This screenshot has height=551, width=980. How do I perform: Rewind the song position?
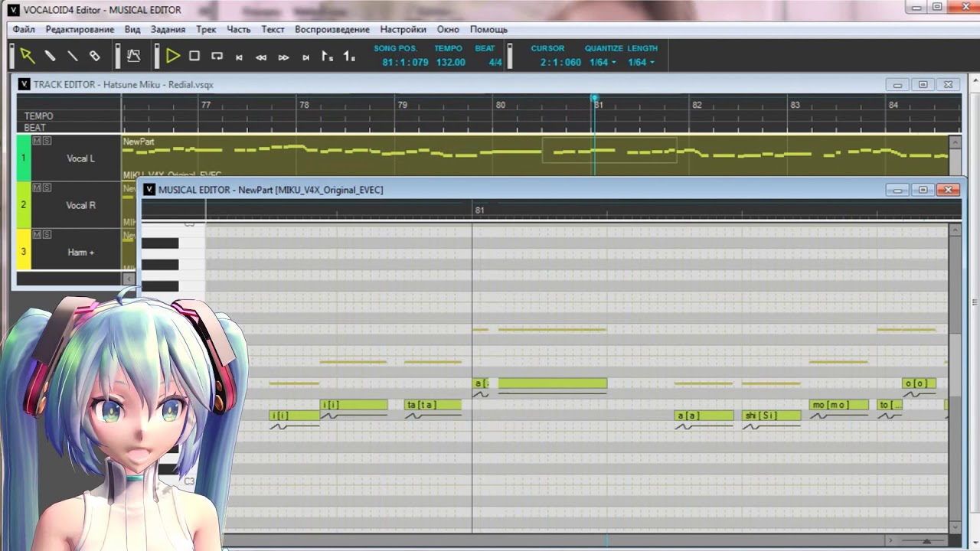[x=261, y=57]
